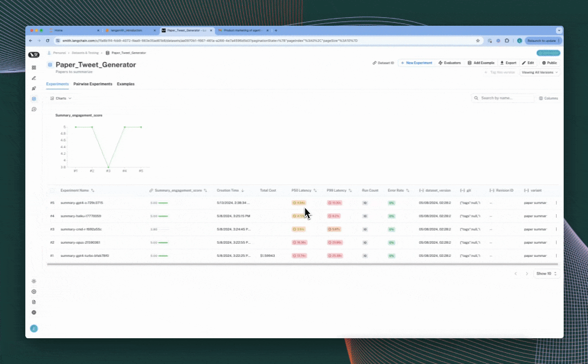Switch to the Examples tab
Screen dimensions: 588x364
click(125, 84)
